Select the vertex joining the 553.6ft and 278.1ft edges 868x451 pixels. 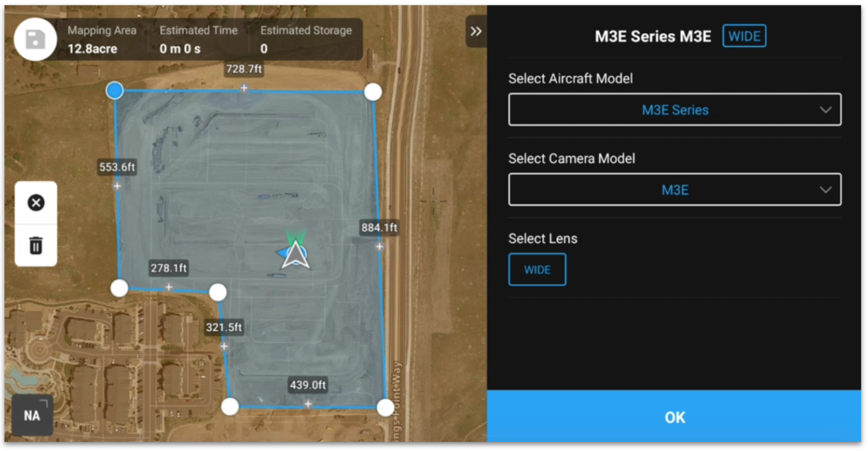[120, 288]
